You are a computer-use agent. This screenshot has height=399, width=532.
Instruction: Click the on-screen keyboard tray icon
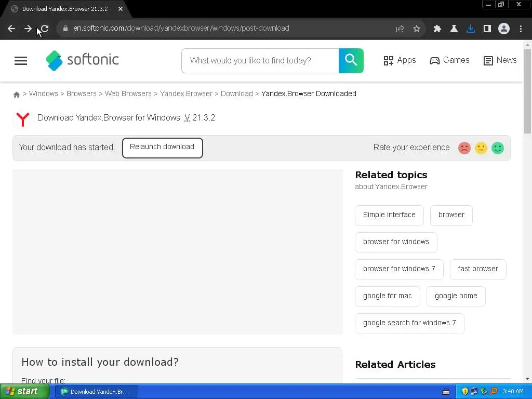coord(446,392)
